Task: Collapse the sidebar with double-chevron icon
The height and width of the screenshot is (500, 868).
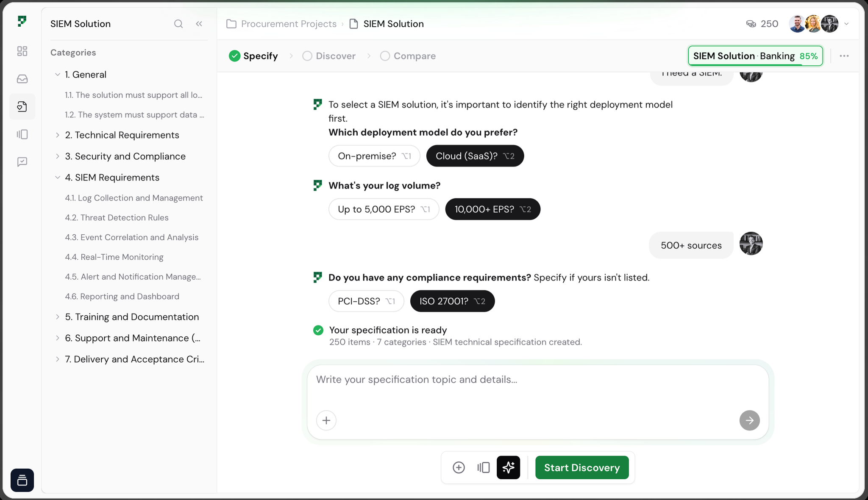Action: tap(199, 24)
